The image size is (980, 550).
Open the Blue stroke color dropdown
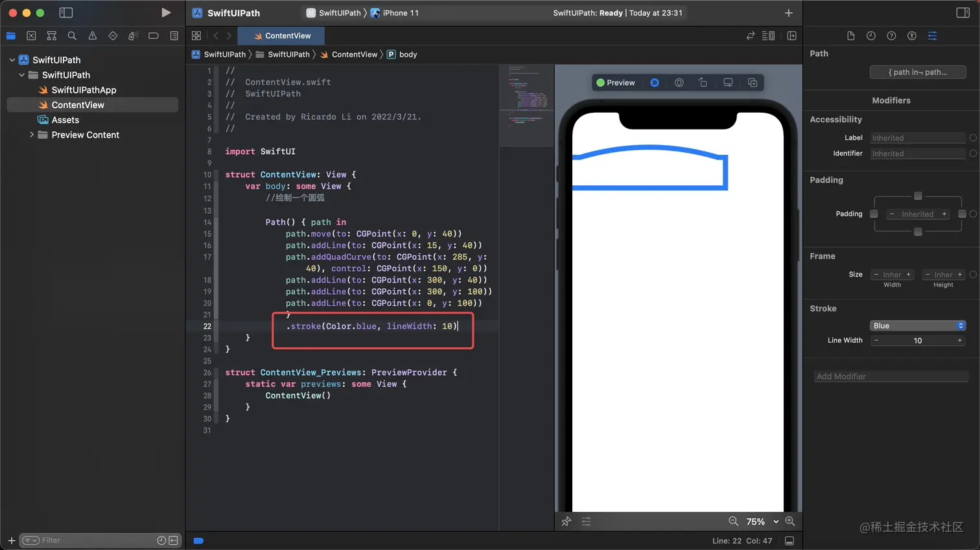tap(918, 325)
